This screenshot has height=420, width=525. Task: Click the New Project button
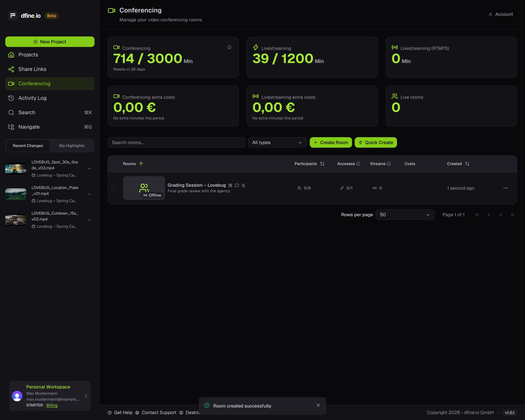[50, 42]
